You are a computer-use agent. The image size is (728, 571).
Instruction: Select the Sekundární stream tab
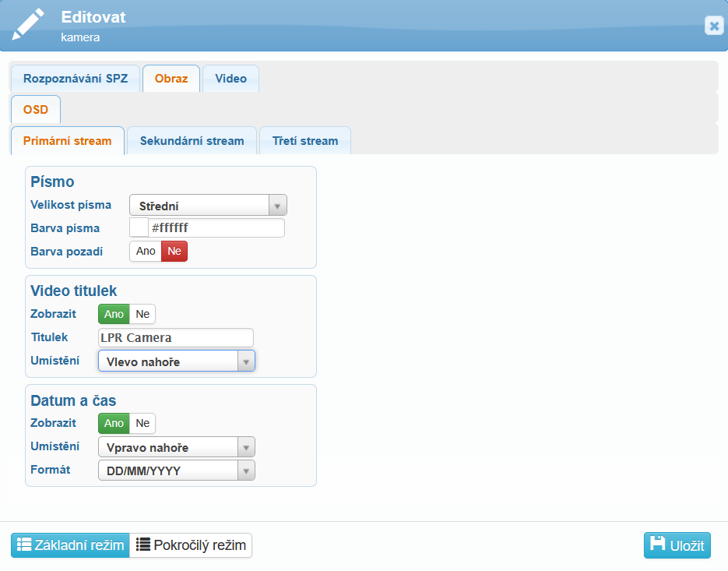[x=192, y=141]
